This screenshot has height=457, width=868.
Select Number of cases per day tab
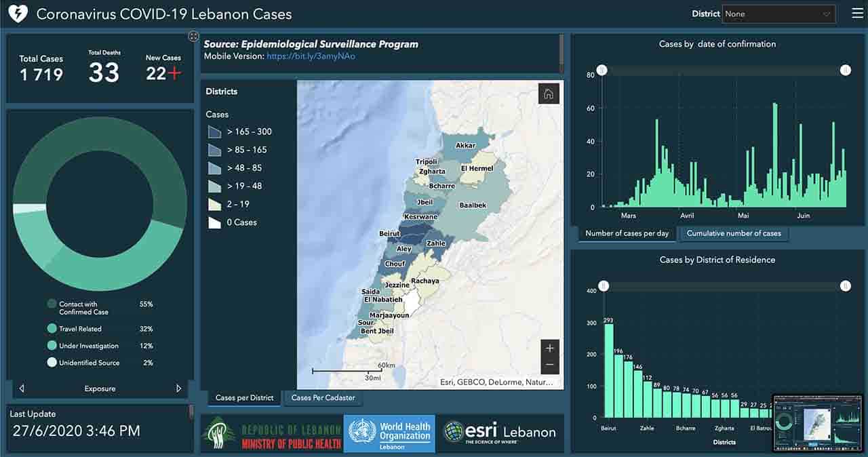[x=627, y=233]
